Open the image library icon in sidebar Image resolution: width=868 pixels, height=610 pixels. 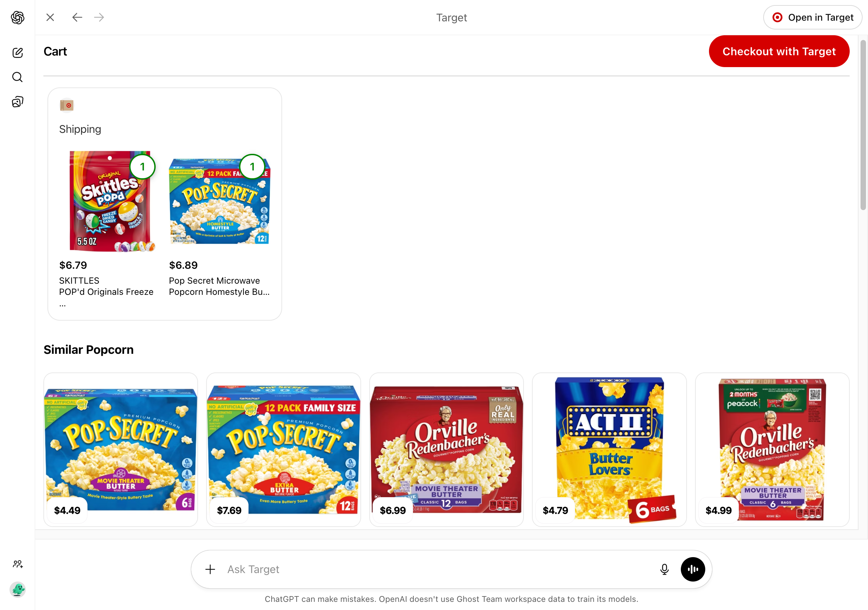17,102
